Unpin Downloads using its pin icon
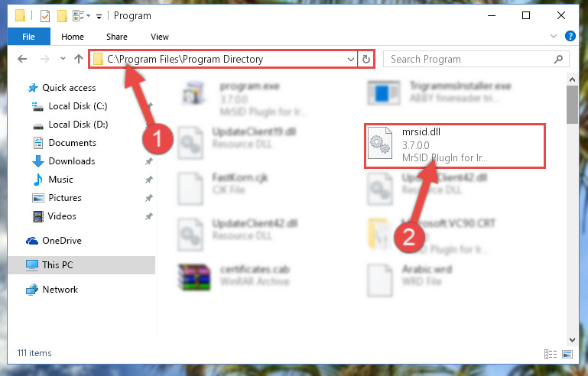Screen dimensions: 588x376 point(149,161)
